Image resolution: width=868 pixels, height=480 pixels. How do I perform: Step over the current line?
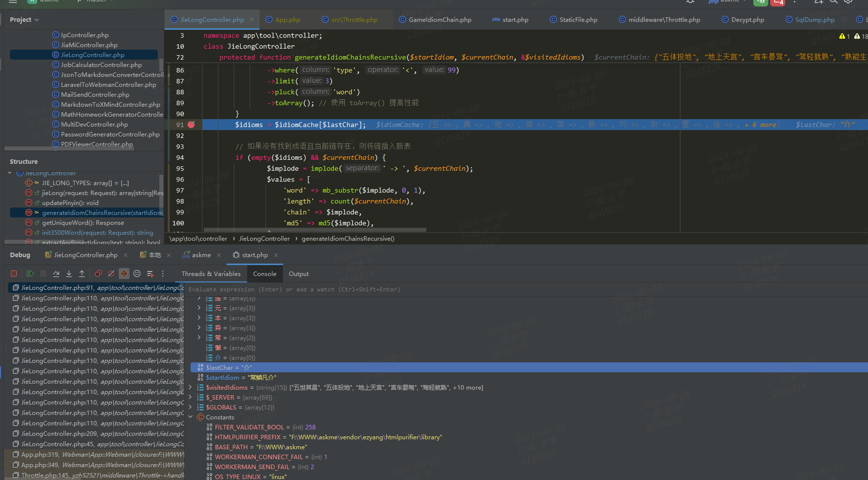click(x=56, y=274)
